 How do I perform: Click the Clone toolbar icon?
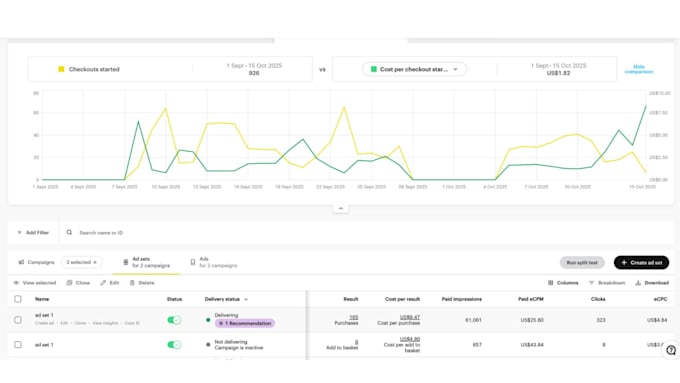pos(69,283)
